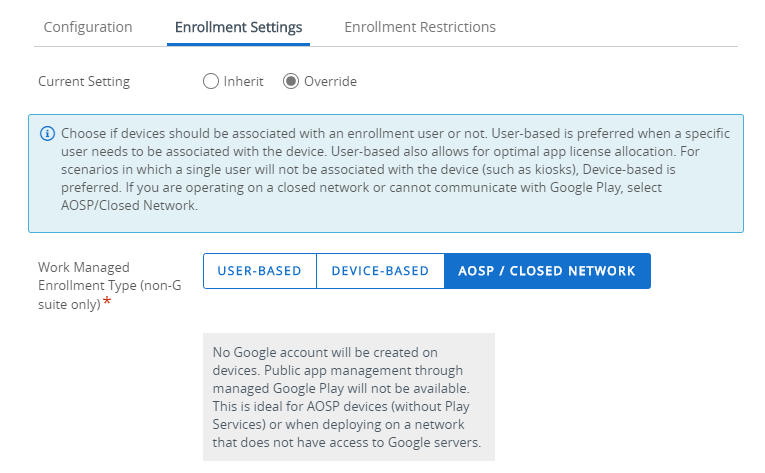The image size is (765, 473).
Task: Choose the USER-BASED enrollment type
Action: pos(260,271)
